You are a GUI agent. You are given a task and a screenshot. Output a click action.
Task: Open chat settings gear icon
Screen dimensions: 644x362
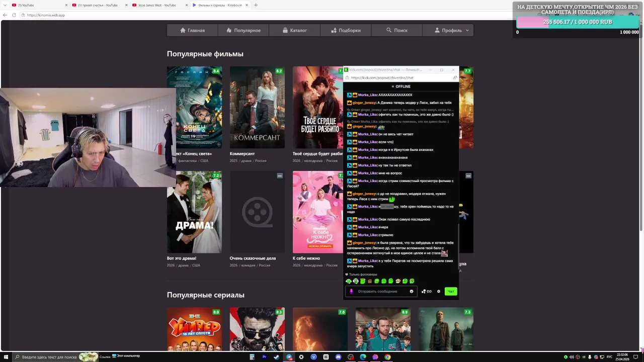(439, 291)
